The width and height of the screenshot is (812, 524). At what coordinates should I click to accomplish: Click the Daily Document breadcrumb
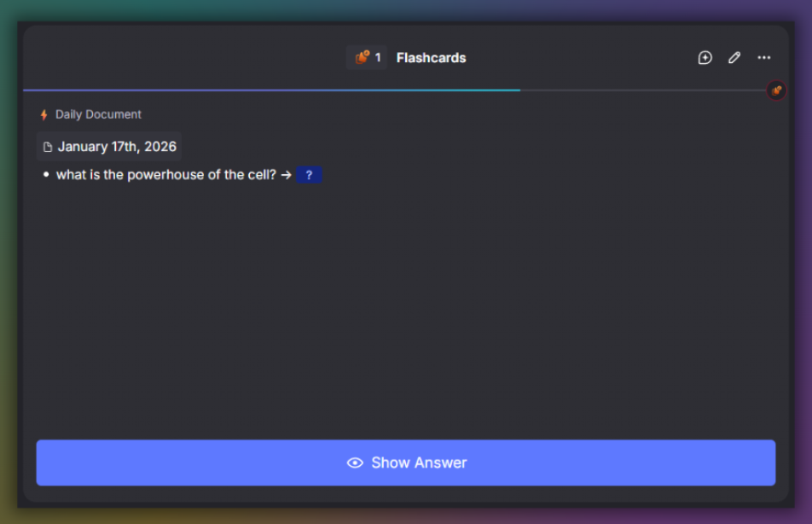tap(99, 114)
